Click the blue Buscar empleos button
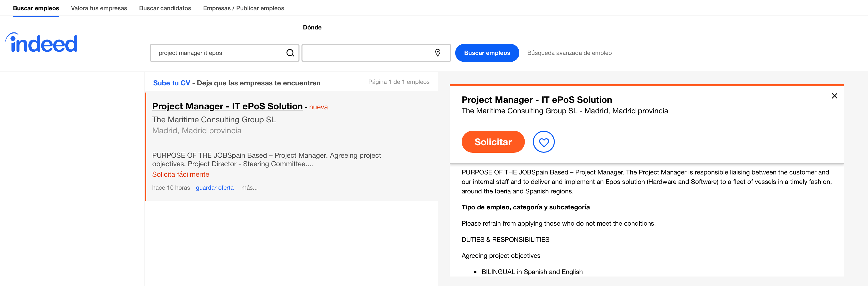 point(487,53)
